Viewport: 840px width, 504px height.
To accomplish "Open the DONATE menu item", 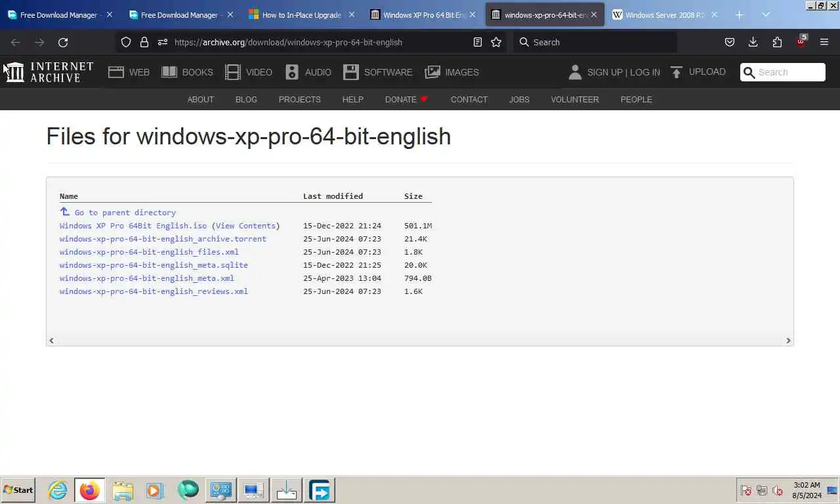I will [x=406, y=100].
